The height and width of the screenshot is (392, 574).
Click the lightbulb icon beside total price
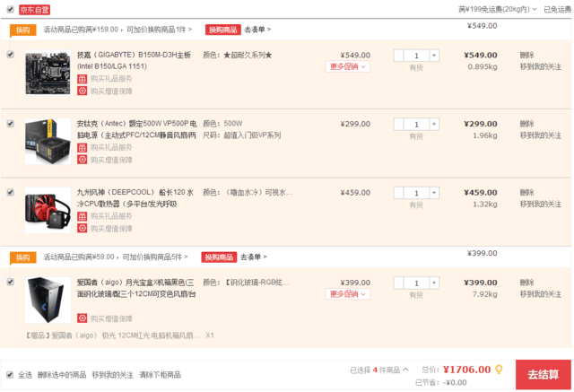click(499, 370)
